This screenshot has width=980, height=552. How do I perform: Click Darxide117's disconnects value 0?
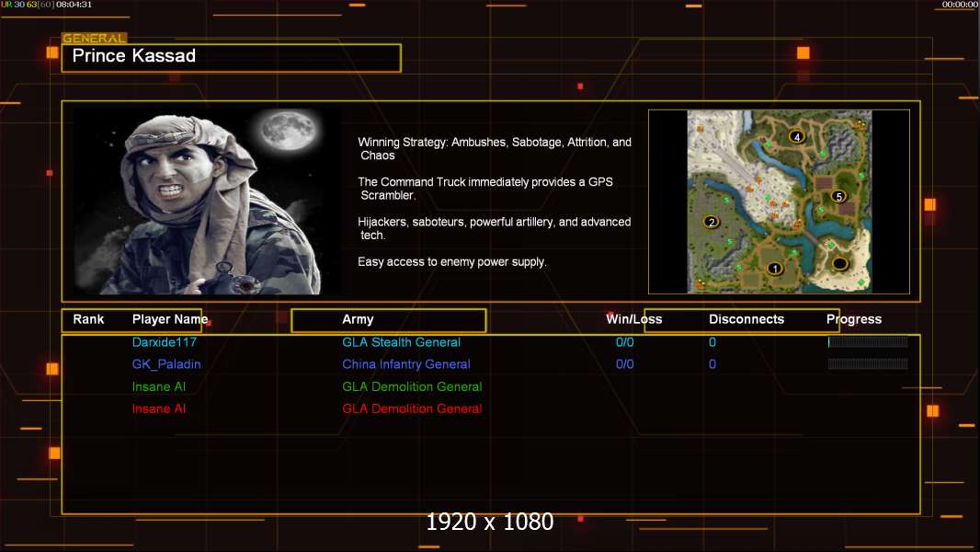[x=712, y=342]
